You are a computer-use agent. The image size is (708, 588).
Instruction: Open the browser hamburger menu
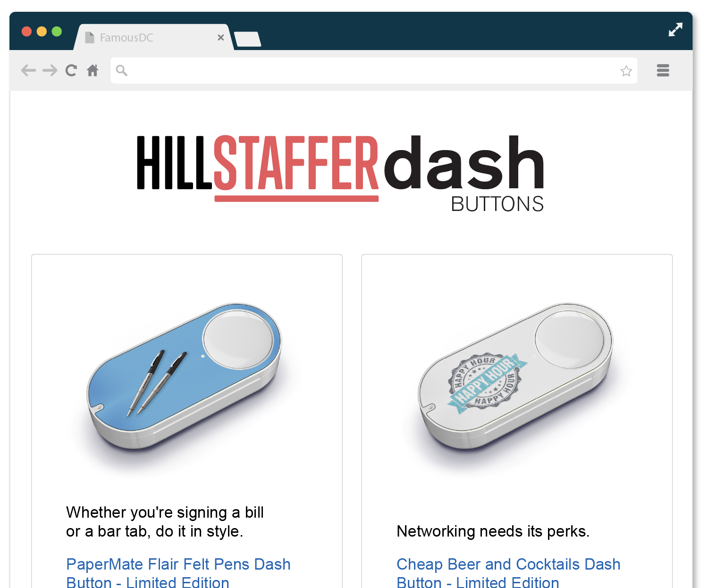click(x=663, y=70)
